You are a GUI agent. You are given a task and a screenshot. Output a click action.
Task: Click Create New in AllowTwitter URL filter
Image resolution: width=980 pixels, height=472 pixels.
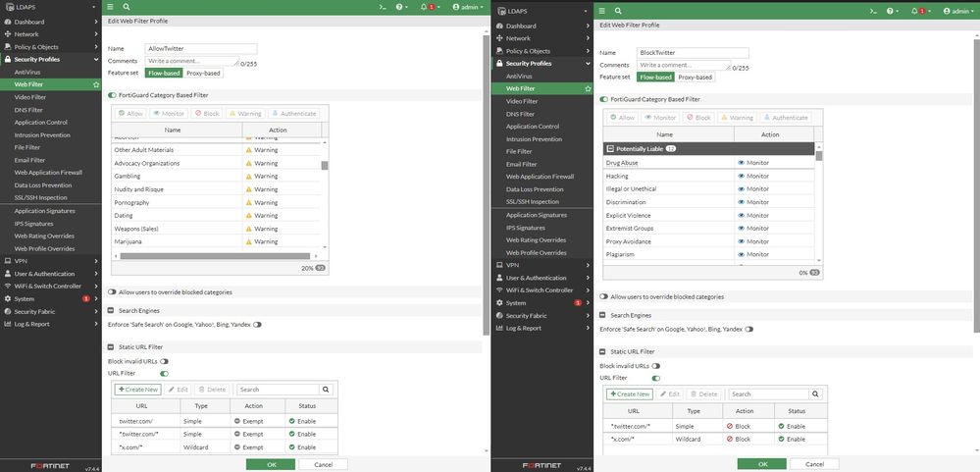coord(138,390)
